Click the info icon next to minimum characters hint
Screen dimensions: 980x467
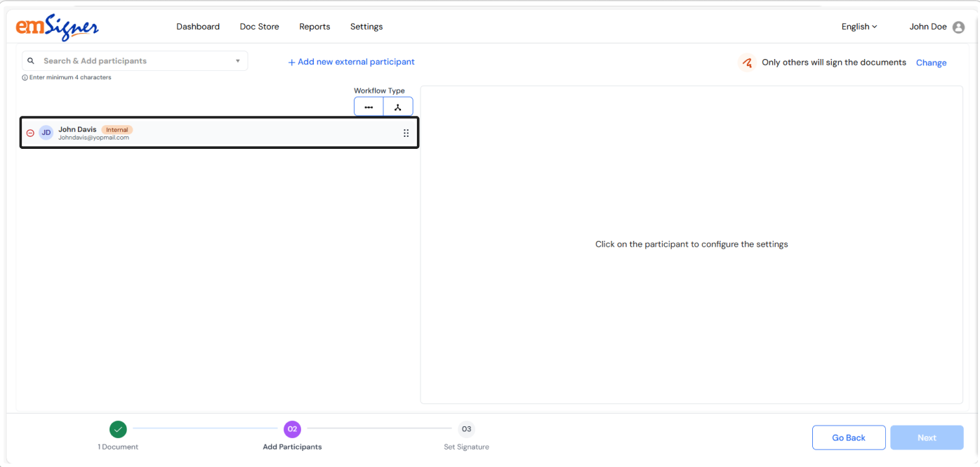[25, 78]
